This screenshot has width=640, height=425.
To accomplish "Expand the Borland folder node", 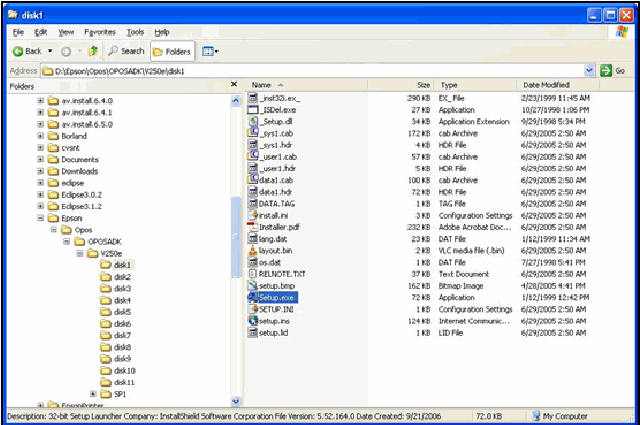I will pyautogui.click(x=40, y=136).
